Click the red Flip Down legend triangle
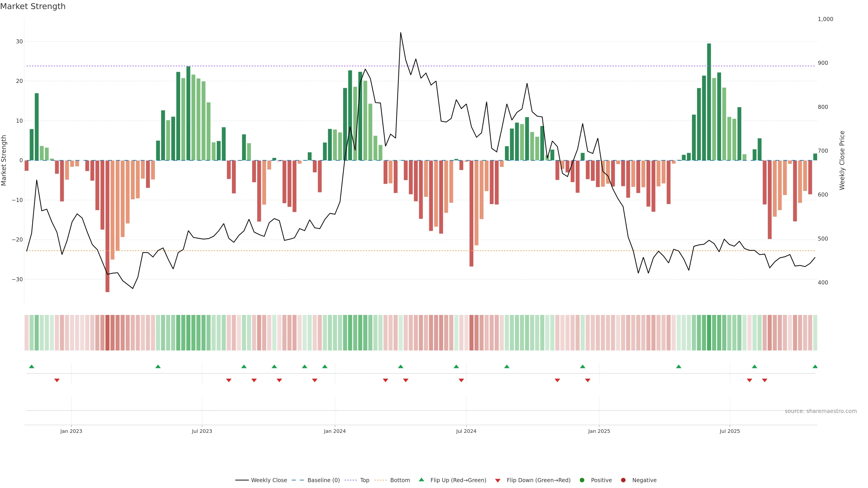This screenshot has width=868, height=488. (x=498, y=481)
